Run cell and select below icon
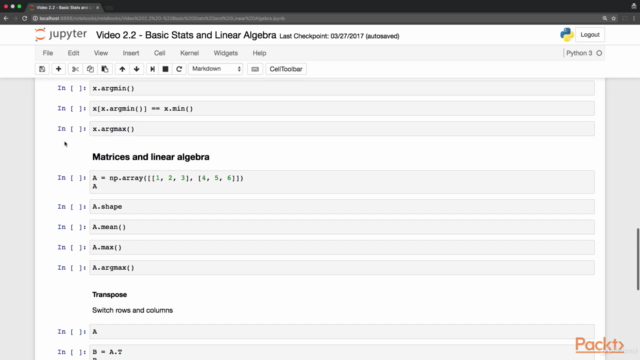 (152, 69)
